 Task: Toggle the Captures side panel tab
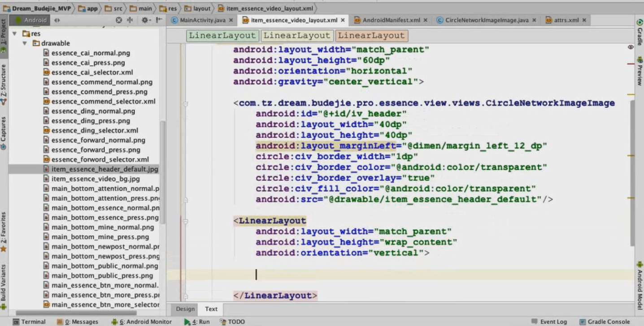(x=4, y=133)
